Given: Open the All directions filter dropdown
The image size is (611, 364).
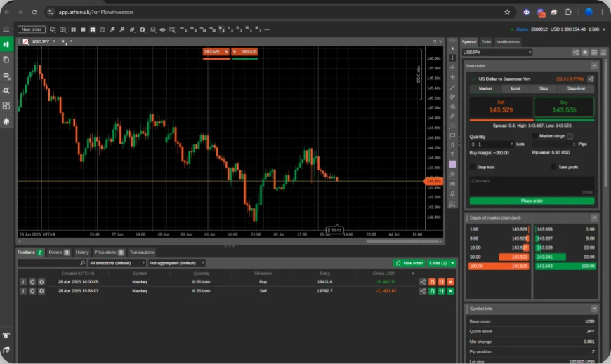Looking at the screenshot, I should pos(117,263).
